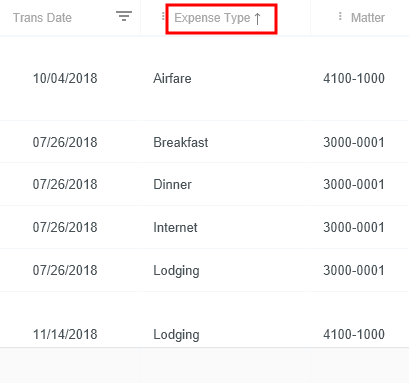409x383 pixels.
Task: Select the Lodging cell in the 07/26/2018 row
Action: point(176,271)
